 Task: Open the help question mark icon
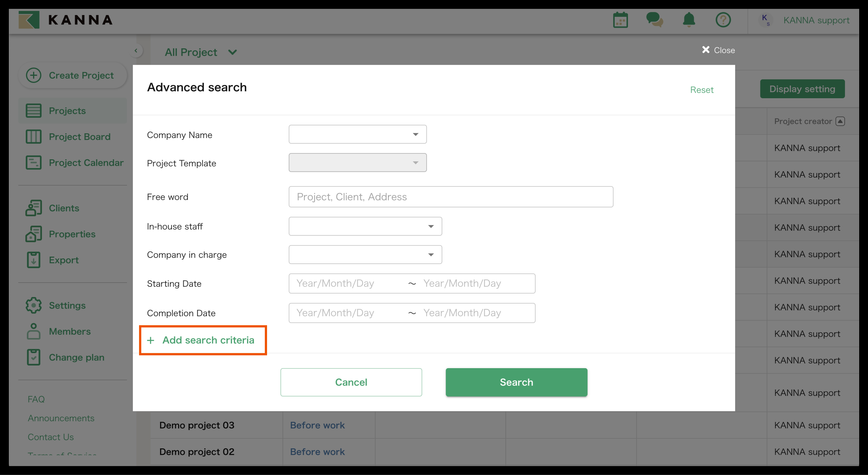pos(723,20)
